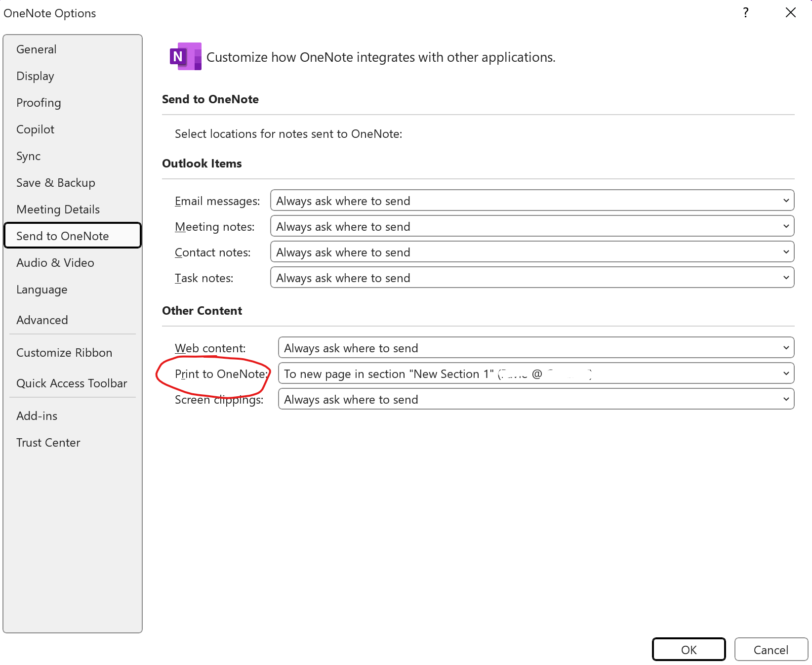Confirm settings with OK
This screenshot has width=812, height=665.
(689, 649)
